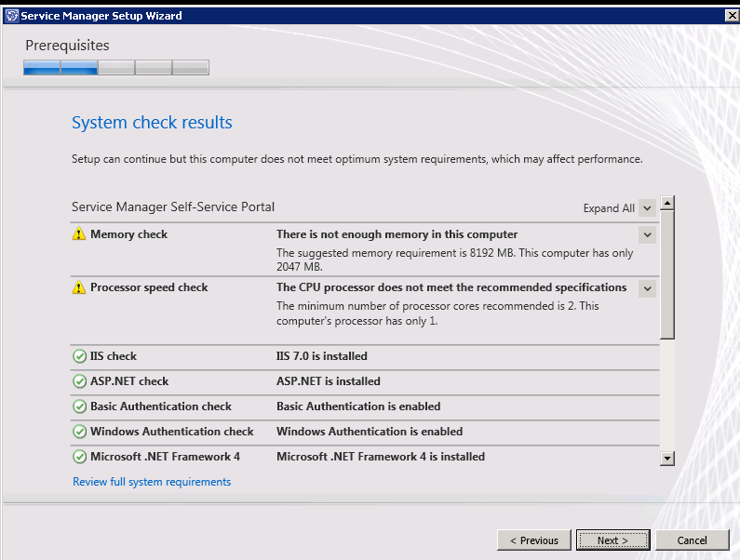This screenshot has width=740, height=560.
Task: Click the Microsoft .NET Framework 4 success icon
Action: 79,457
